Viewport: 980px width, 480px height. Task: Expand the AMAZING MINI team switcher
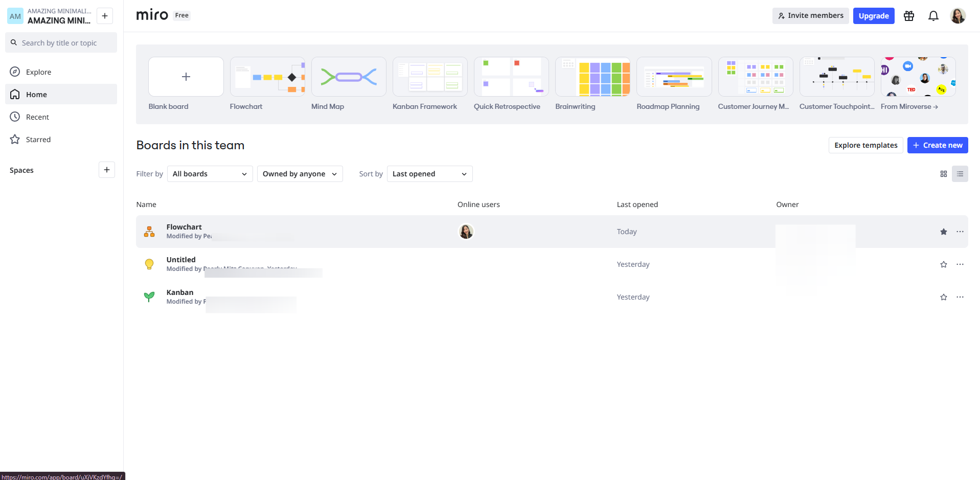tap(59, 16)
